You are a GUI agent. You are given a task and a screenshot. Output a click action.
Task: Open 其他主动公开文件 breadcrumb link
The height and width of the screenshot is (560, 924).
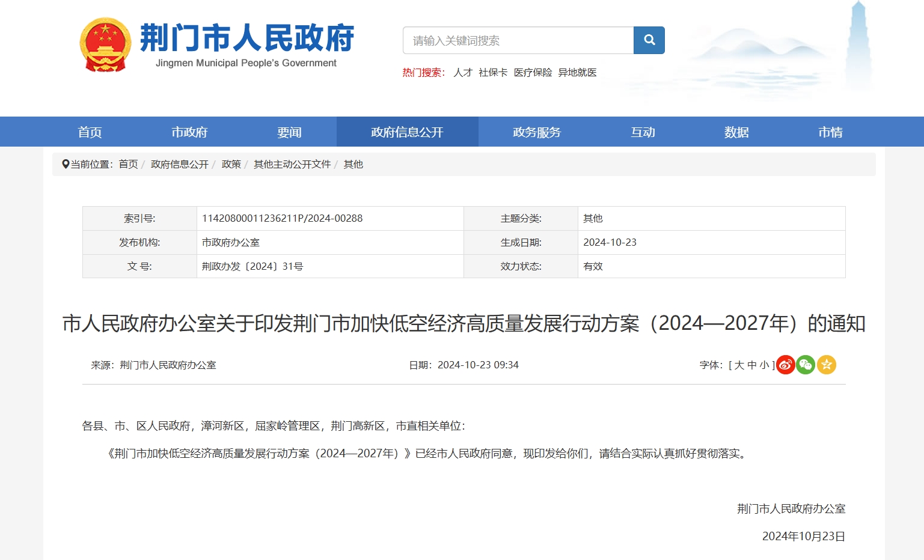(292, 165)
